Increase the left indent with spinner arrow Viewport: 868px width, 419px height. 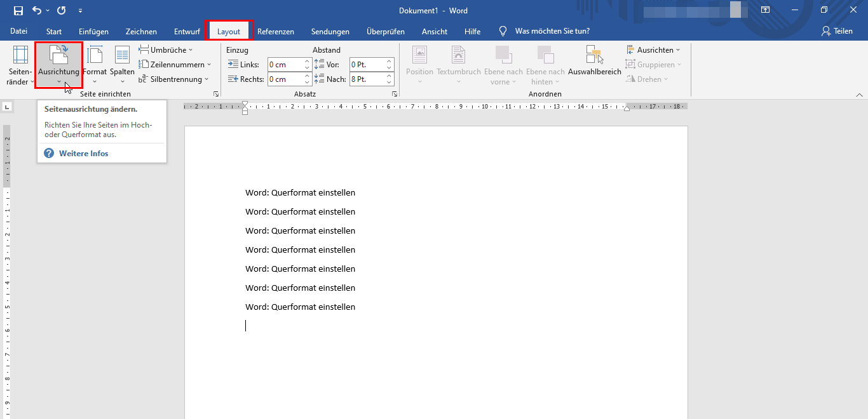308,62
